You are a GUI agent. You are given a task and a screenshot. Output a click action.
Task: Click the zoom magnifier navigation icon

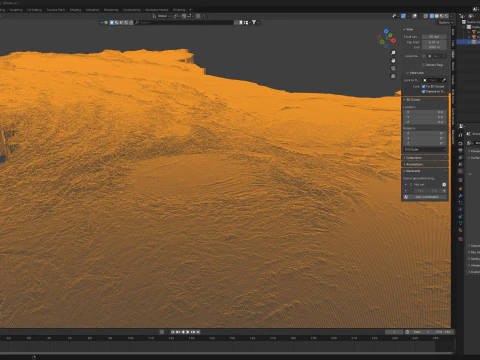tap(393, 53)
